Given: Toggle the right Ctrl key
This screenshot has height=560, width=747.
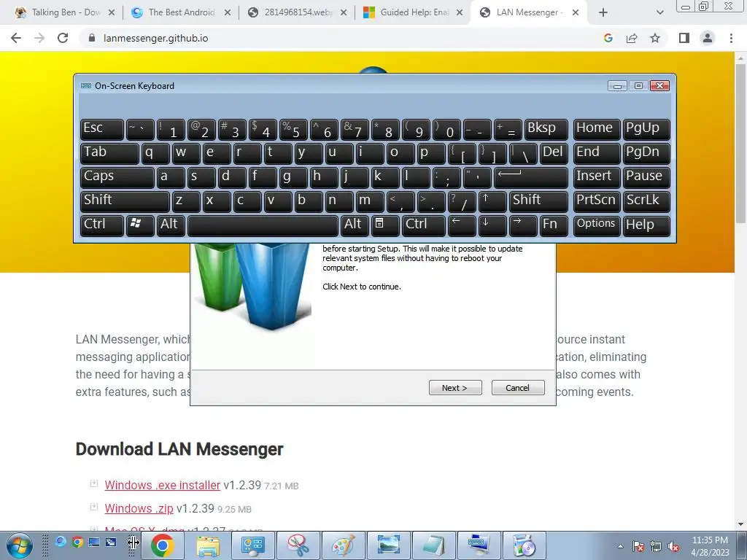Looking at the screenshot, I should [424, 225].
